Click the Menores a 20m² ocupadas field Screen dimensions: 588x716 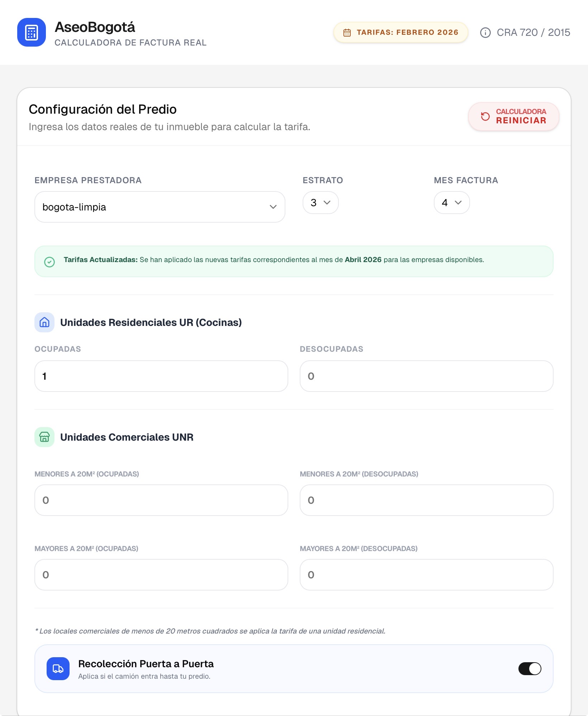(161, 500)
